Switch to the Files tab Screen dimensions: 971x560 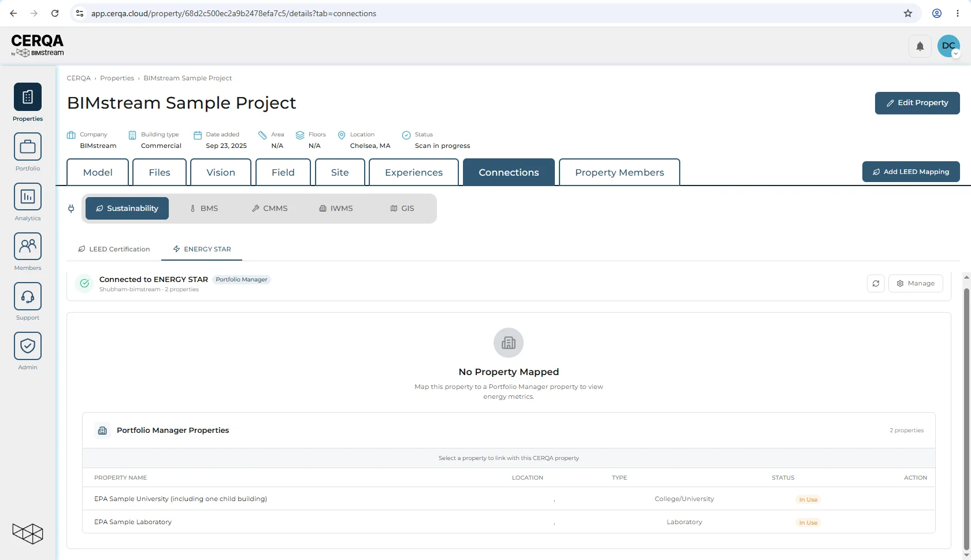tap(160, 172)
